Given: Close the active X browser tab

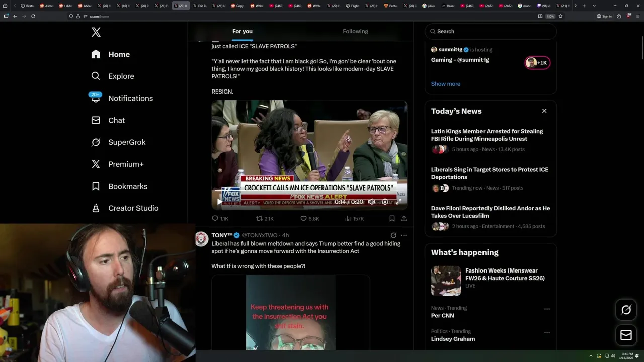Looking at the screenshot, I should [186, 6].
